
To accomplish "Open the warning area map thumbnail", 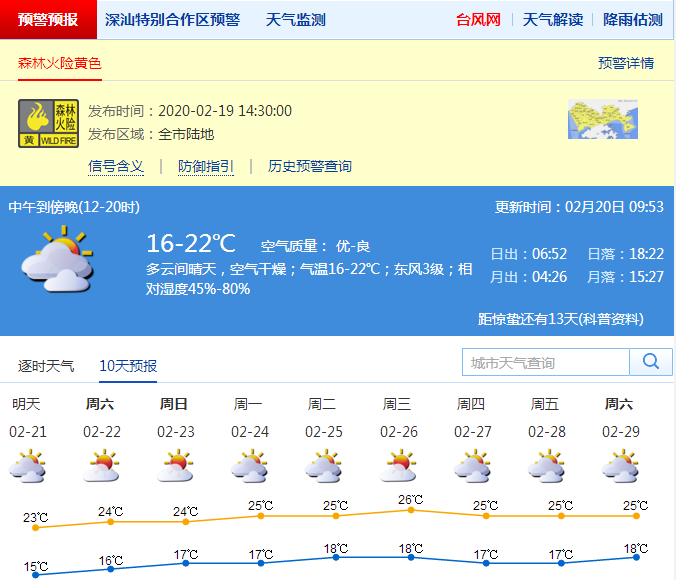I will [602, 120].
